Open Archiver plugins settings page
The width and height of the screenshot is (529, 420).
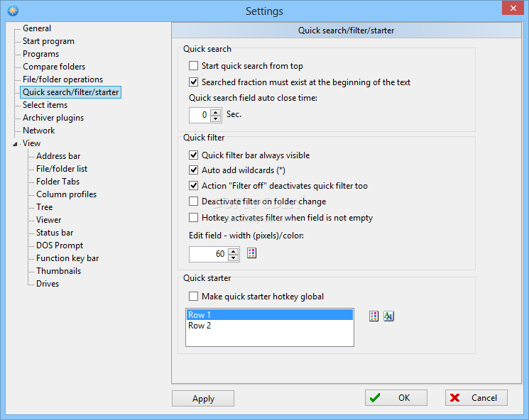click(x=53, y=118)
